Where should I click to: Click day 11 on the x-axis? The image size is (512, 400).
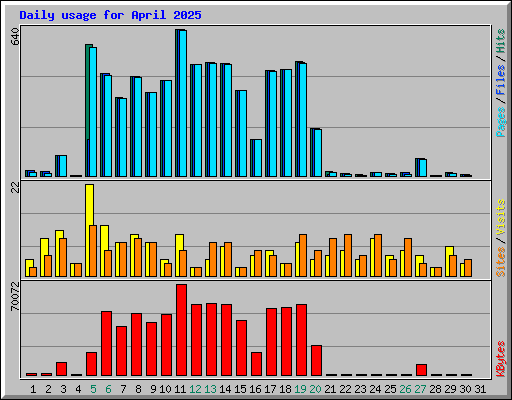coord(180,389)
